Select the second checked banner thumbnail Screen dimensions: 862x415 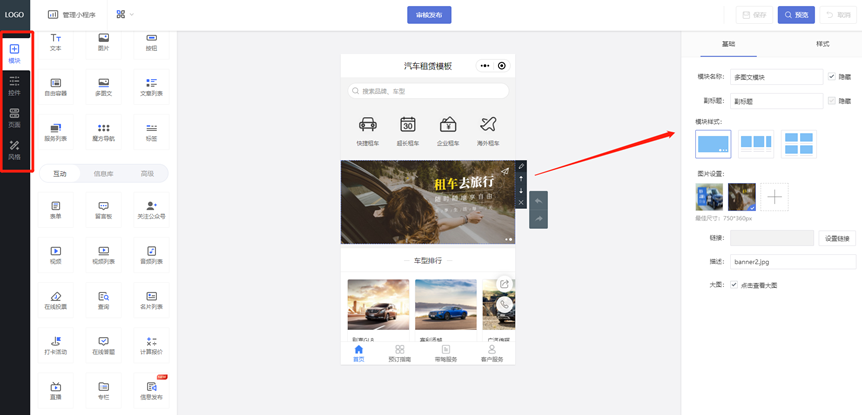[x=742, y=197]
